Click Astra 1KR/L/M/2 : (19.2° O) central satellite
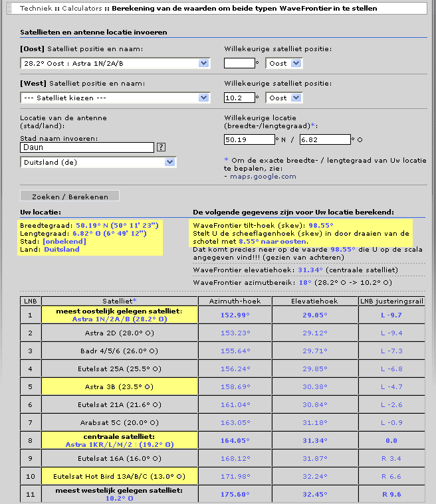The width and height of the screenshot is (436, 504). (x=120, y=444)
